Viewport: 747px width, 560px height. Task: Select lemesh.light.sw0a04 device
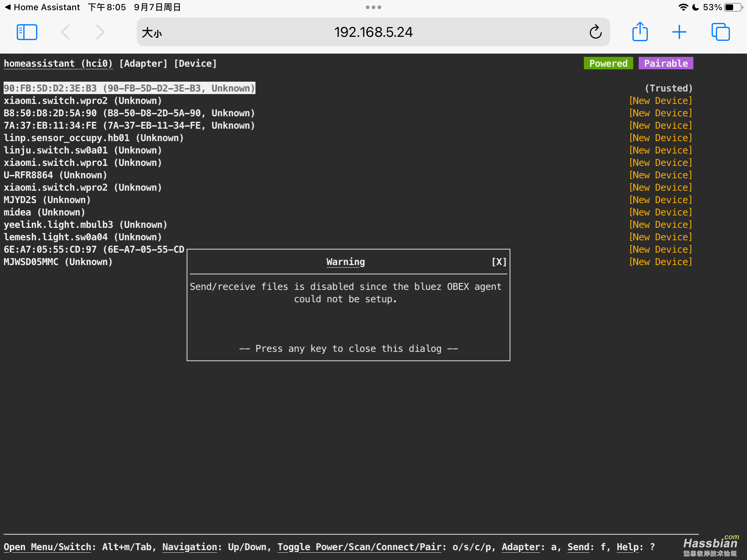pyautogui.click(x=83, y=237)
